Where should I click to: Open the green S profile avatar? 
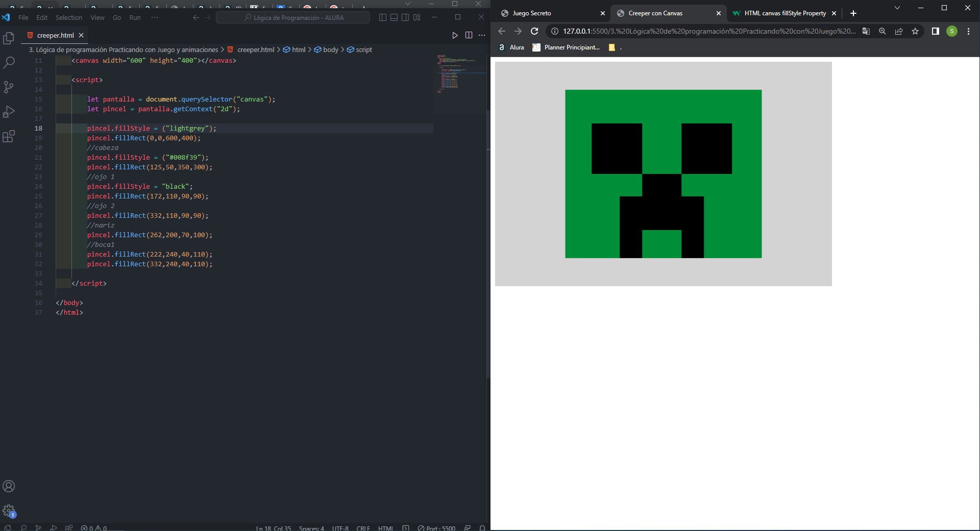[x=952, y=31]
